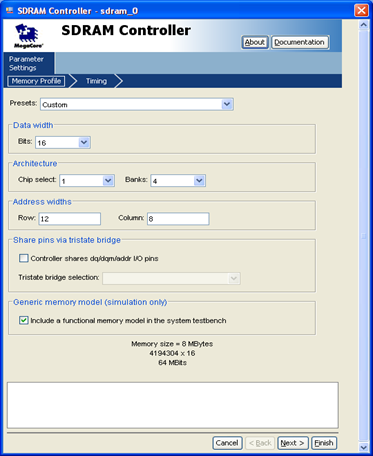Click the Finish button

click(324, 443)
